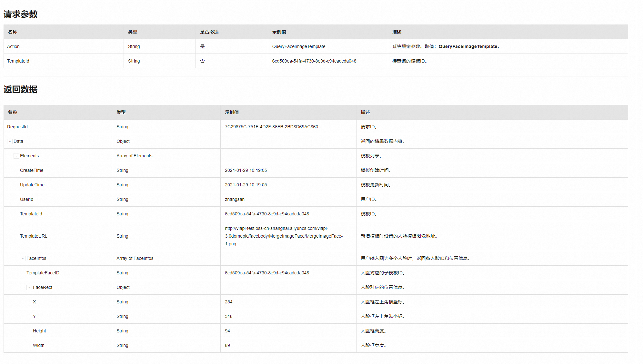Click the TemplateFaceID example value

267,273
